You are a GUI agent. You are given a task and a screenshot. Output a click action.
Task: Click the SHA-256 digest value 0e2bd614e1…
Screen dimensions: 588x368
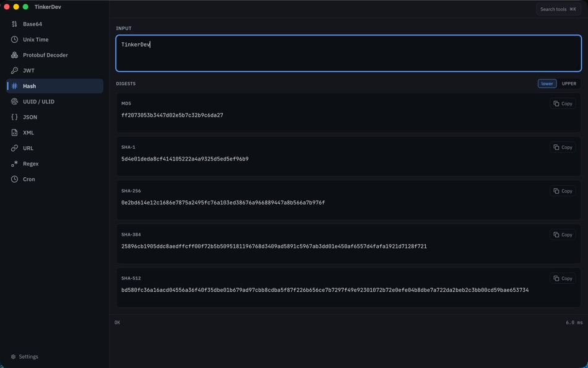(223, 203)
